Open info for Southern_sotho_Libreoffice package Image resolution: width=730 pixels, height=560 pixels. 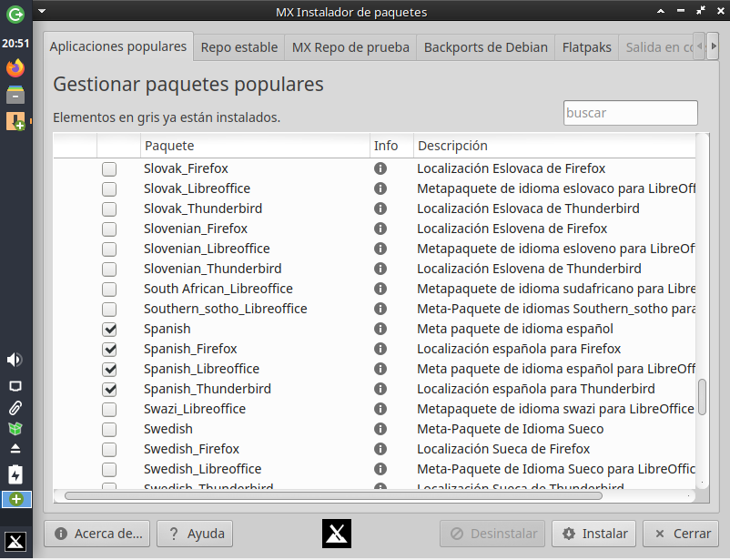(x=380, y=309)
